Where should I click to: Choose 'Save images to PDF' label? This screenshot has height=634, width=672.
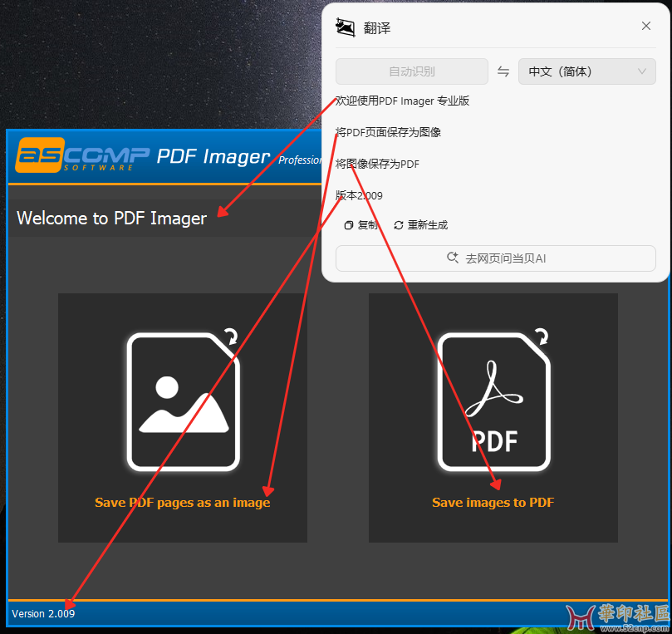493,503
